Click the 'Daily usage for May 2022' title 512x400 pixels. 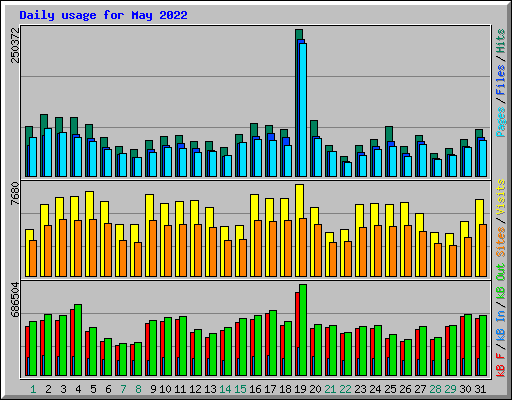pos(103,15)
